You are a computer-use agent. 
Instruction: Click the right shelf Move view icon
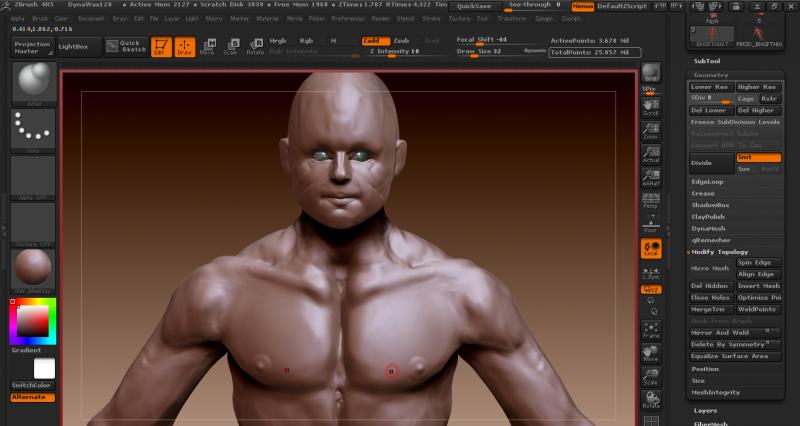[x=651, y=354]
